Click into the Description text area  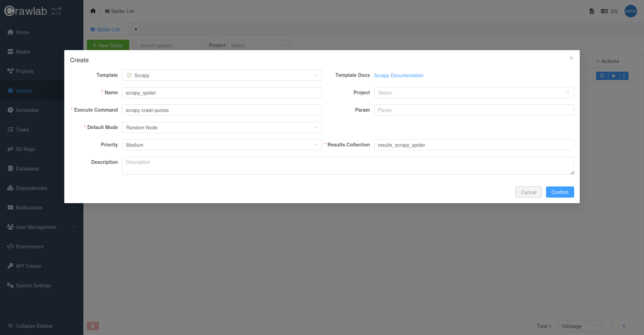pos(347,166)
